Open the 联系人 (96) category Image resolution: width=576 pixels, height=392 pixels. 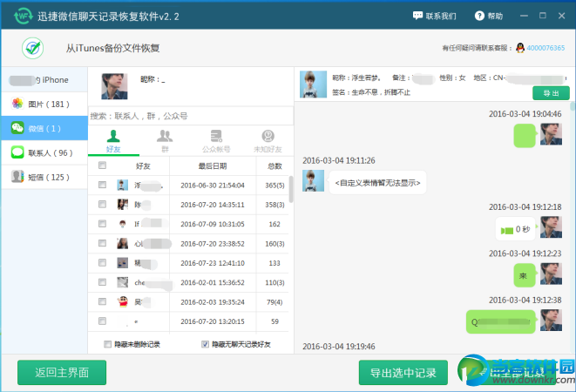(x=44, y=152)
